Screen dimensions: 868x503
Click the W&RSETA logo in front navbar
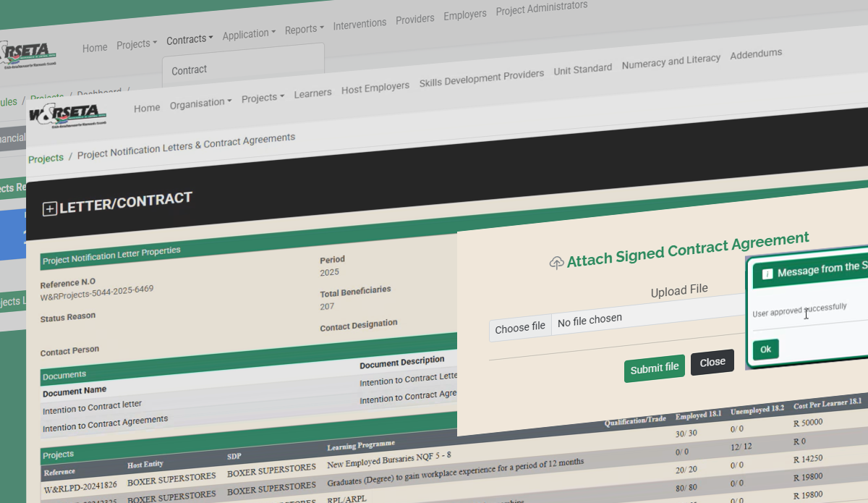coord(67,114)
